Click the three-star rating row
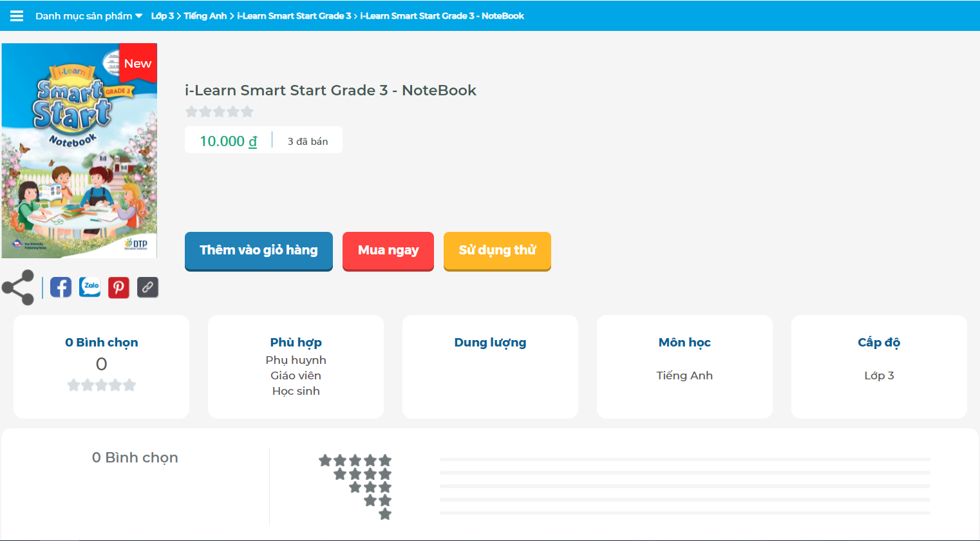The image size is (980, 541). tap(370, 487)
